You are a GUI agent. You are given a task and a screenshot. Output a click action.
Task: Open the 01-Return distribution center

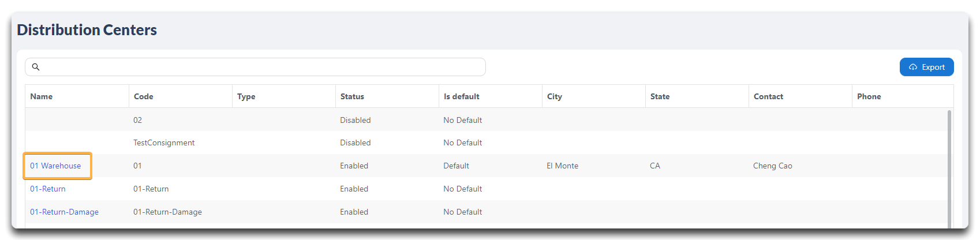tap(48, 189)
